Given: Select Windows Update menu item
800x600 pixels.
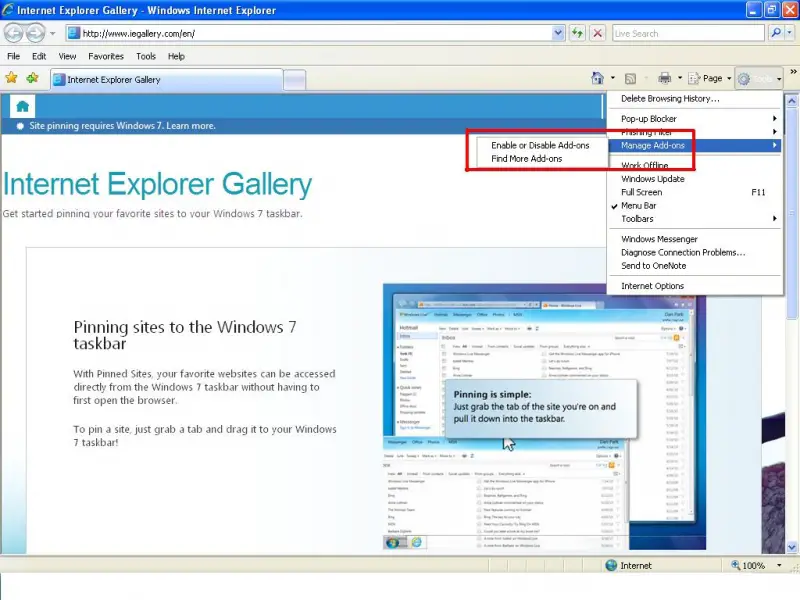Looking at the screenshot, I should pyautogui.click(x=695, y=179).
